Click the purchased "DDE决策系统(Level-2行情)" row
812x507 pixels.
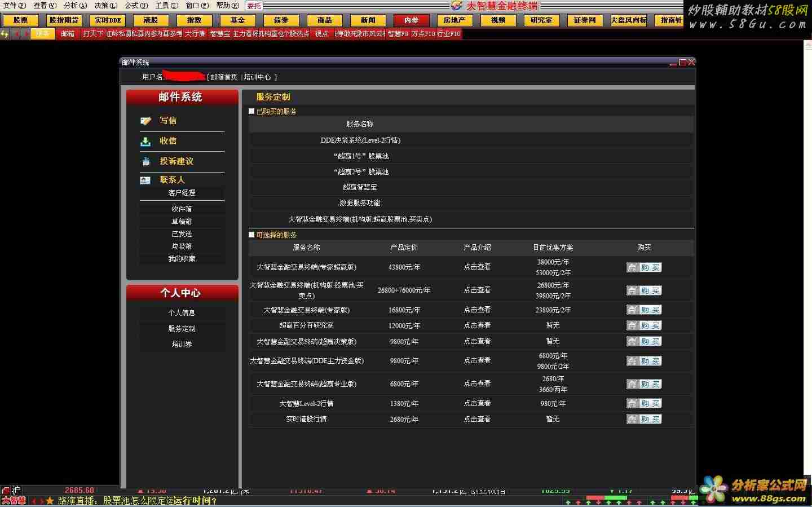(471, 140)
